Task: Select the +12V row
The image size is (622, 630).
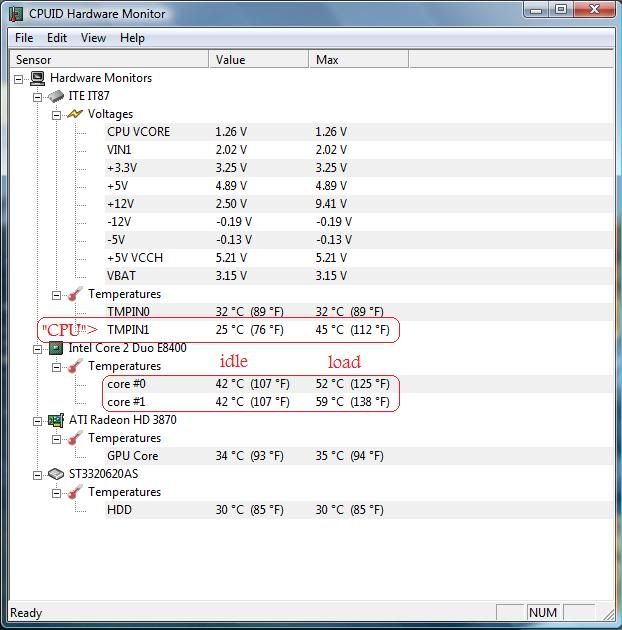Action: [359, 204]
